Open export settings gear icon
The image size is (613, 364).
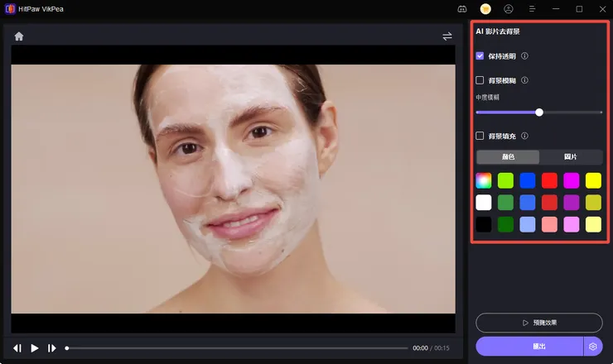tap(593, 347)
